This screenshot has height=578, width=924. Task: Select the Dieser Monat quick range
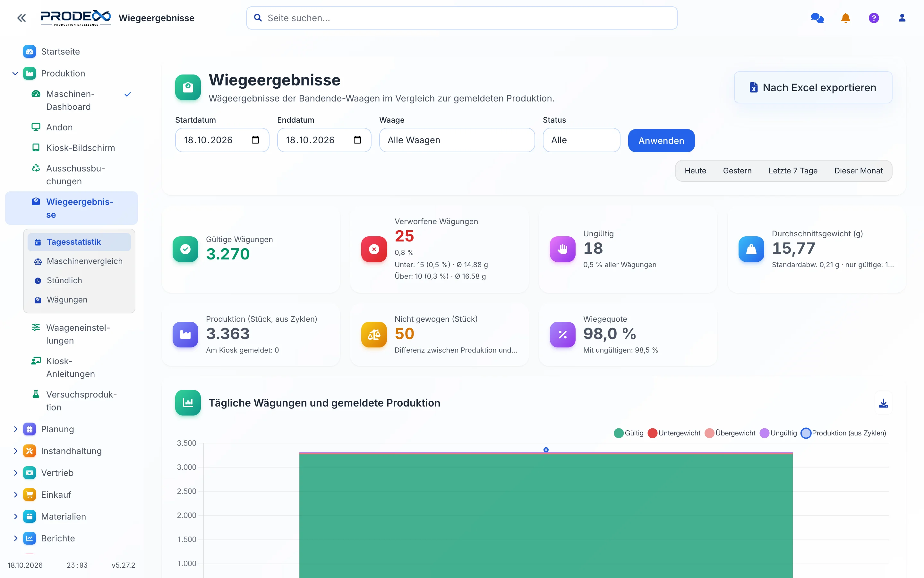coord(858,171)
